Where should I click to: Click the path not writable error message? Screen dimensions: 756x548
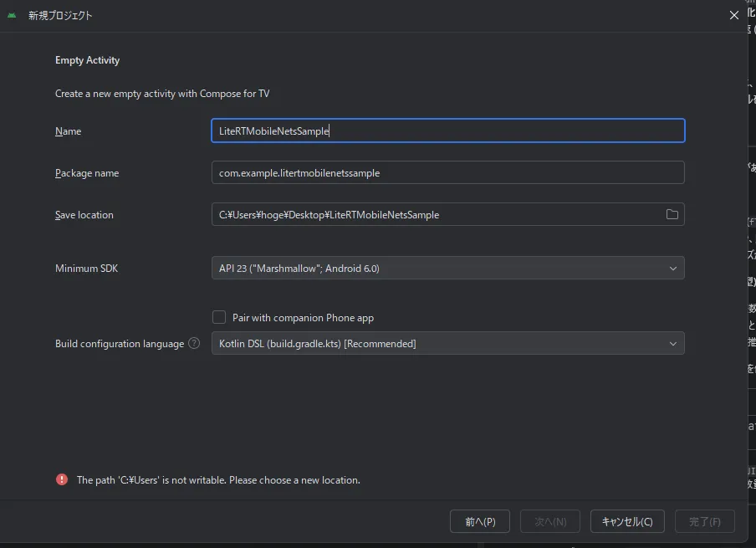coord(218,480)
